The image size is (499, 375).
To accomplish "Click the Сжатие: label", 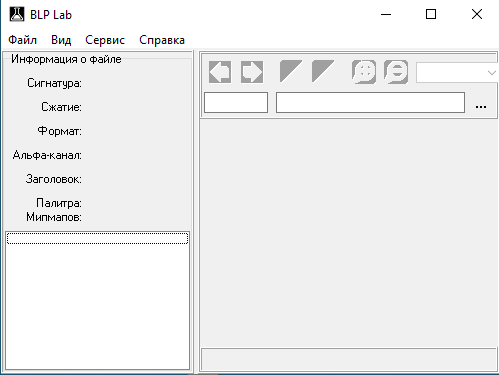I will (x=61, y=107).
